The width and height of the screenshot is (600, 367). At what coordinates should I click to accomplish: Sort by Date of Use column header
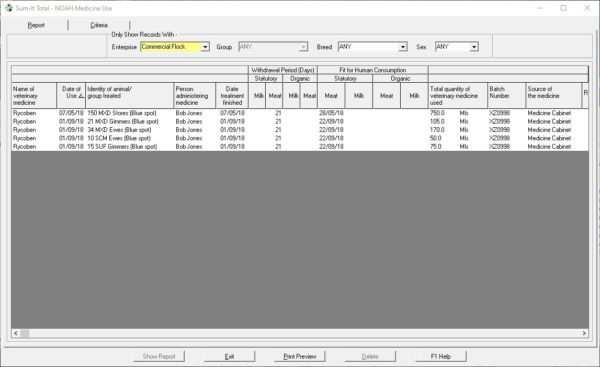coord(71,95)
